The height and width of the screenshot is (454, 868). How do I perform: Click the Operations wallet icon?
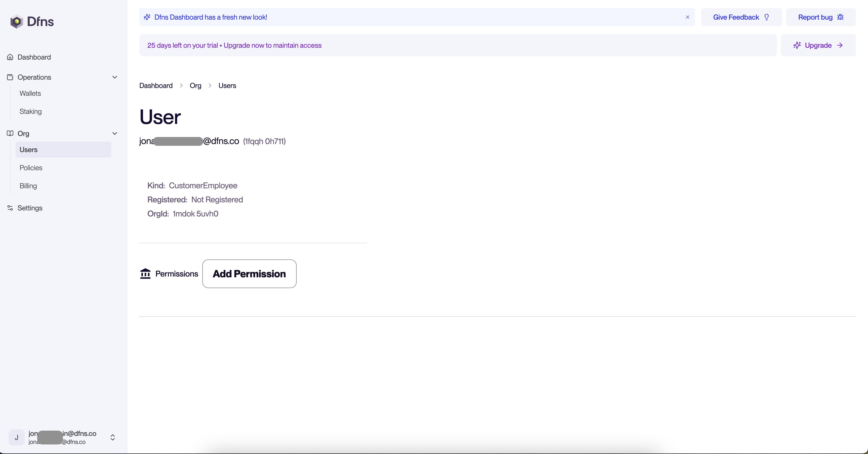(10, 77)
